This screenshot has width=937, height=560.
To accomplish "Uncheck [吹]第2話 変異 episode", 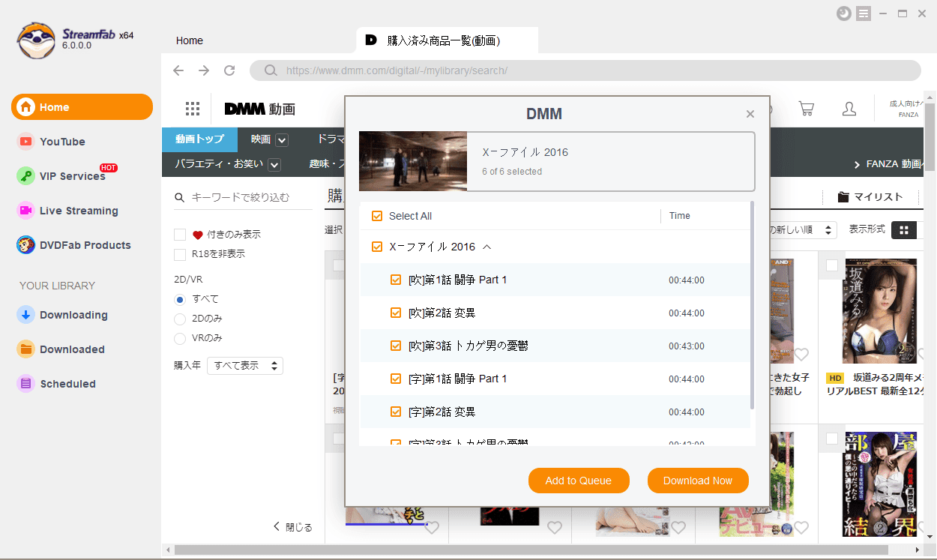I will [396, 313].
